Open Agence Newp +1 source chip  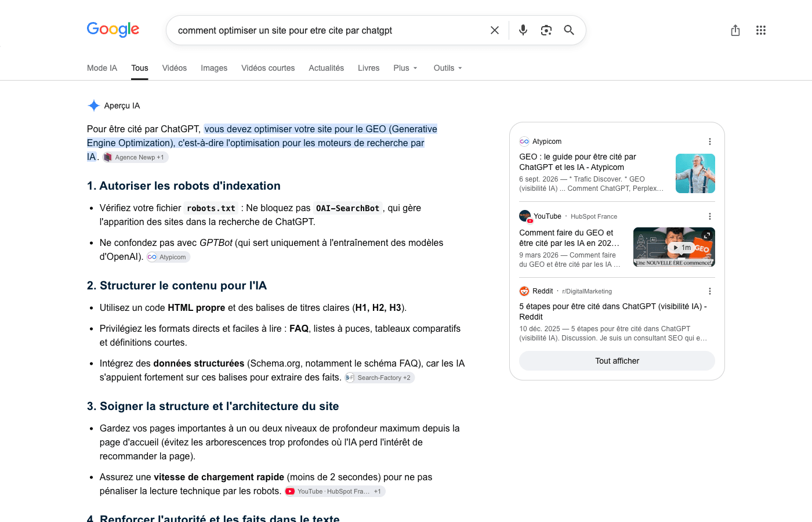pos(136,157)
